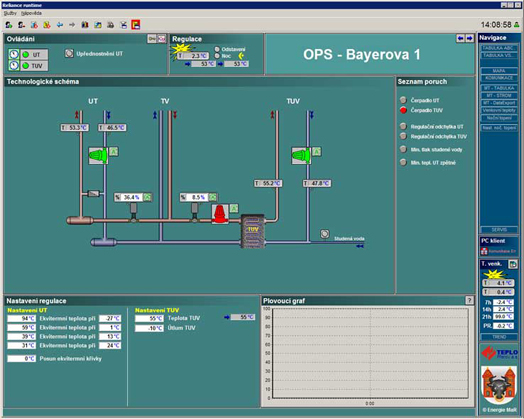Click the small icon beside T. venk. header
The height and width of the screenshot is (419, 524).
click(x=513, y=264)
